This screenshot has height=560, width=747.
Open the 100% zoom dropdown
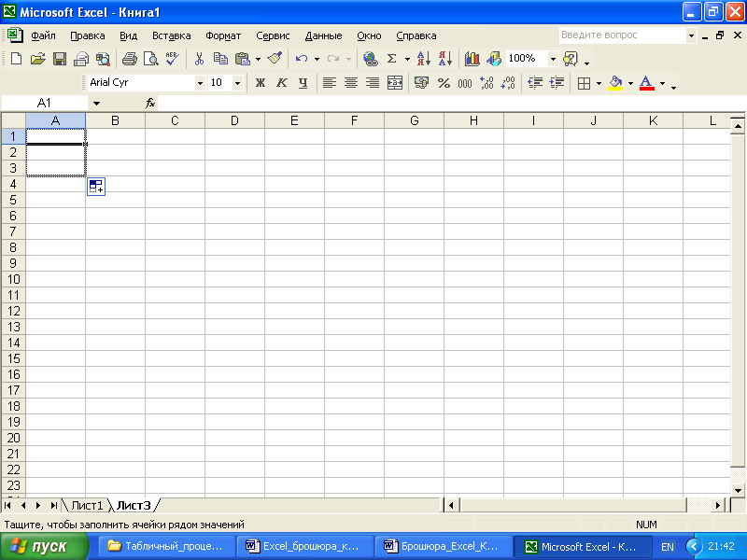[553, 59]
